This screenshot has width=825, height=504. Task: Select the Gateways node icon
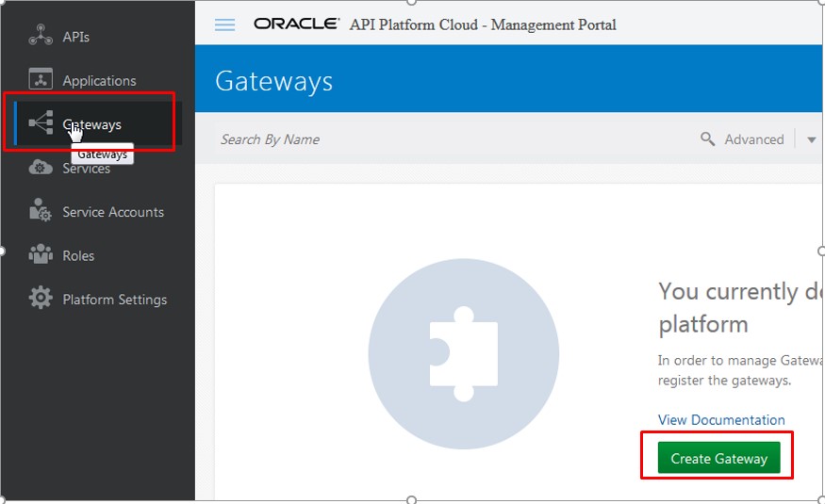41,123
